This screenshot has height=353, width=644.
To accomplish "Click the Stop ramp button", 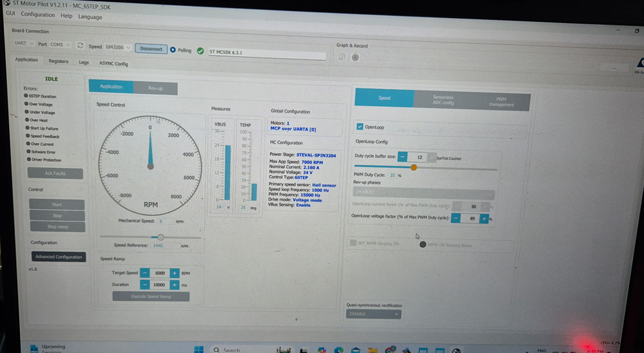I will click(x=57, y=227).
